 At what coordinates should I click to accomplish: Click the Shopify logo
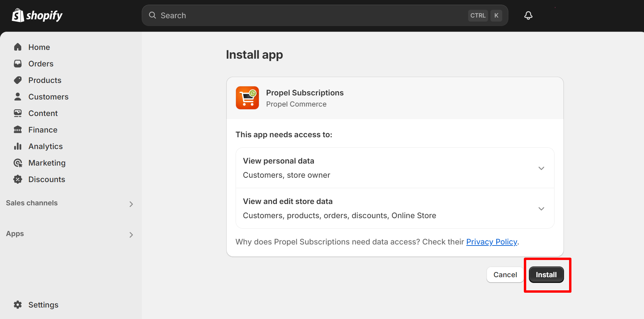(37, 15)
